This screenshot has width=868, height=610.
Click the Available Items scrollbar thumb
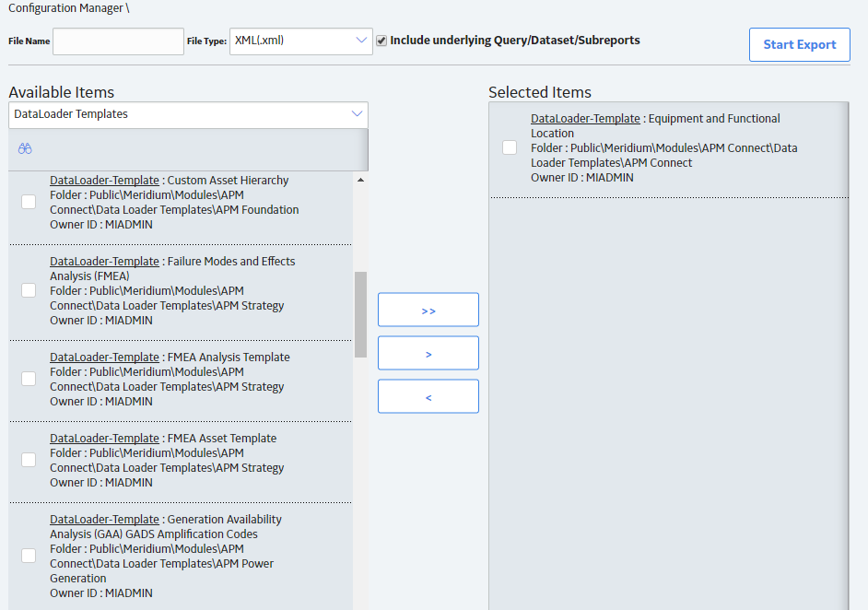(x=360, y=314)
